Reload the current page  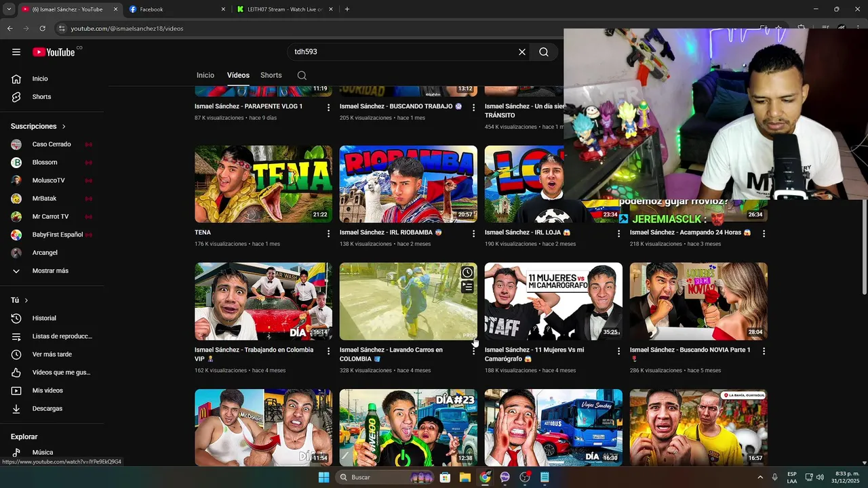[x=42, y=28]
